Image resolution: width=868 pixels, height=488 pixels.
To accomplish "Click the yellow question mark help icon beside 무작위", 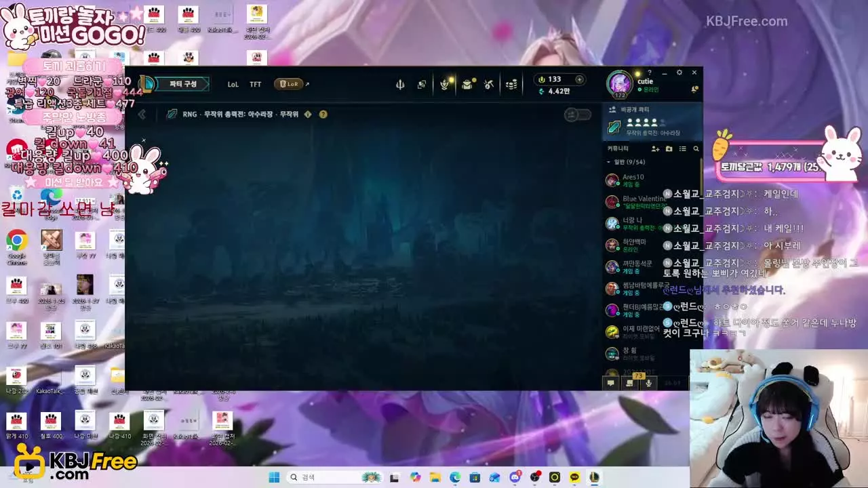I will (x=323, y=114).
